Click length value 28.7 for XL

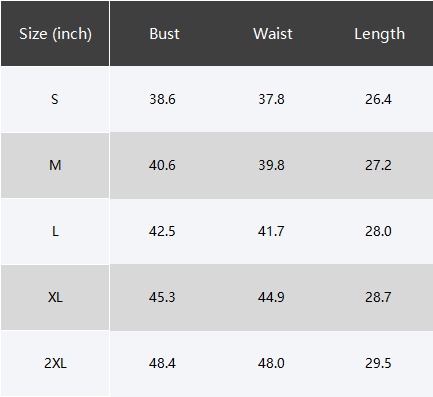pos(378,297)
